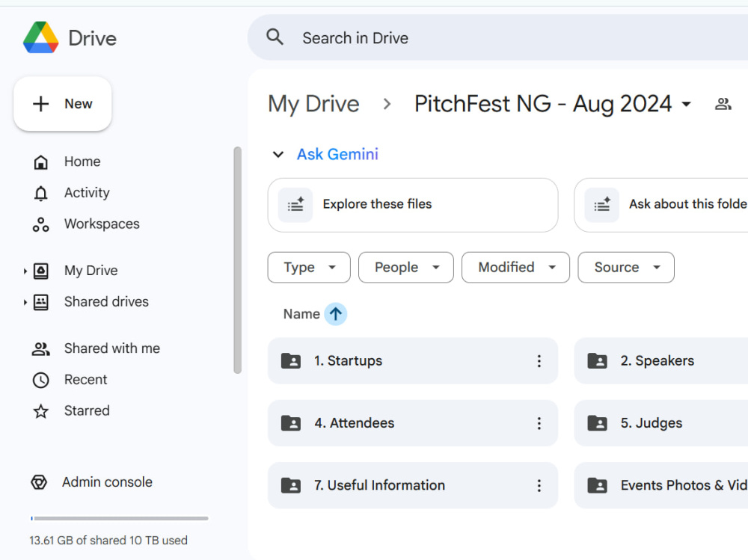Open more actions for 7. Useful Information
The height and width of the screenshot is (560, 748).
click(539, 485)
